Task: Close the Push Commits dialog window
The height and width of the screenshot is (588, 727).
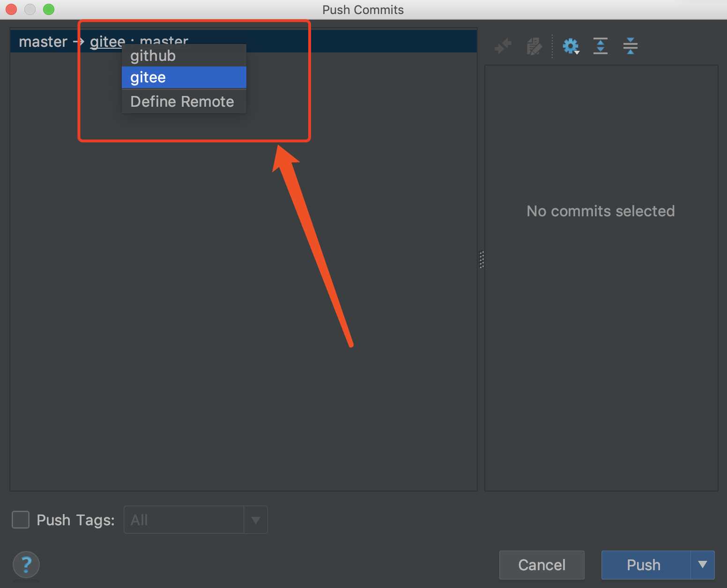Action: (x=11, y=9)
